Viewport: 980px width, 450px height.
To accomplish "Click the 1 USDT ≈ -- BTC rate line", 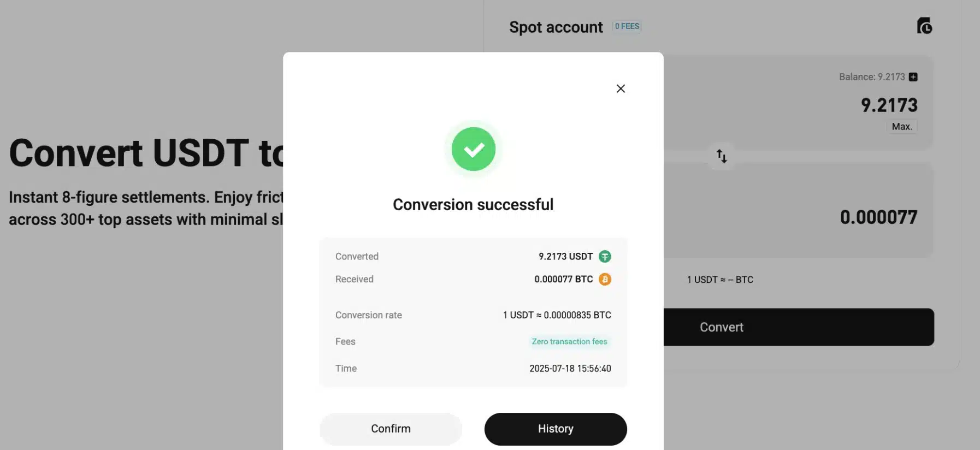I will [720, 280].
